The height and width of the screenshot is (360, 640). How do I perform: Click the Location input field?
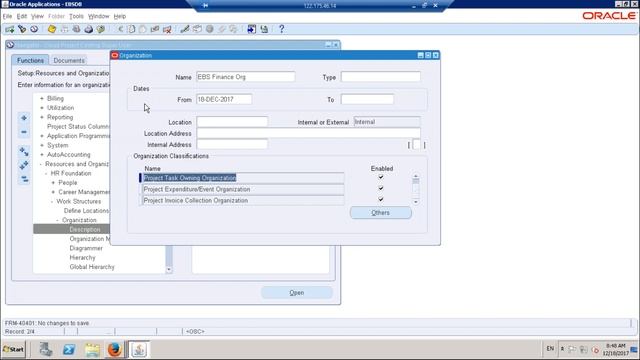pyautogui.click(x=232, y=122)
